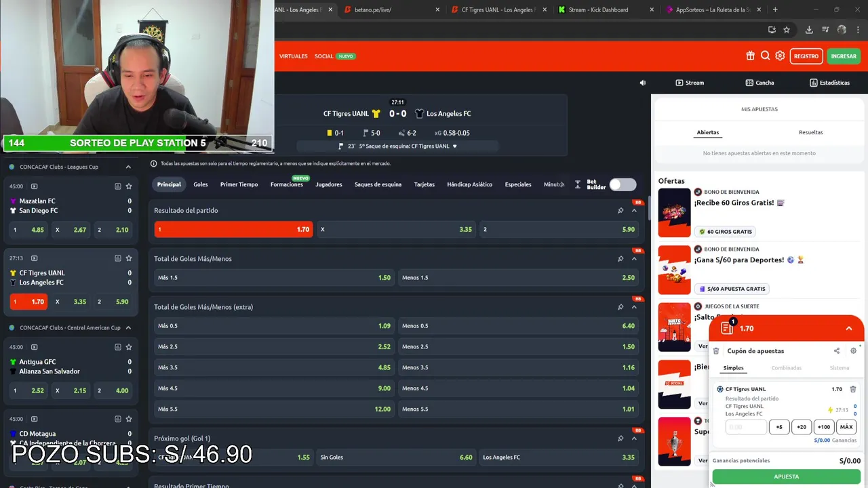Switch to Primer Tiempo market tab
The height and width of the screenshot is (488, 868).
239,184
